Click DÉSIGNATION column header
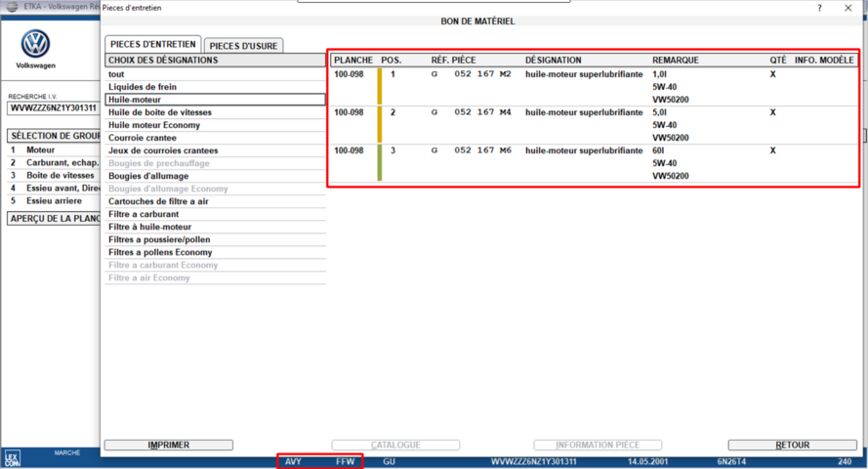 point(553,61)
